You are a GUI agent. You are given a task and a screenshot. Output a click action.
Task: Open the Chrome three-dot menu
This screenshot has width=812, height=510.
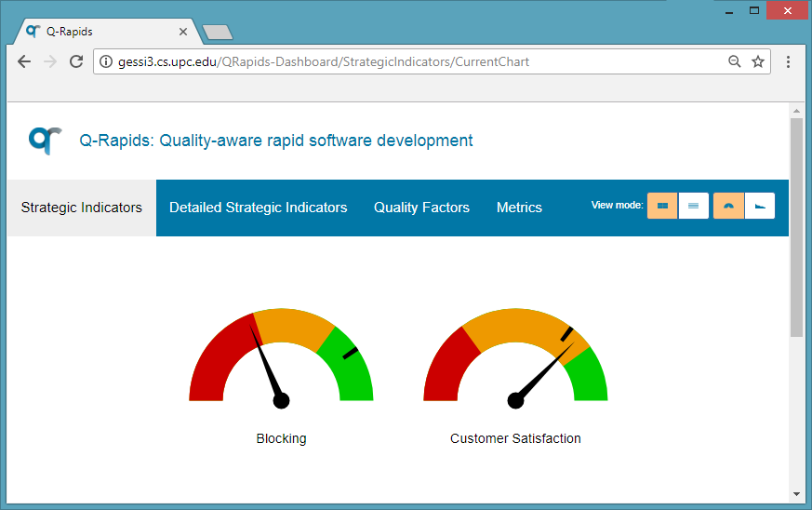(x=789, y=61)
